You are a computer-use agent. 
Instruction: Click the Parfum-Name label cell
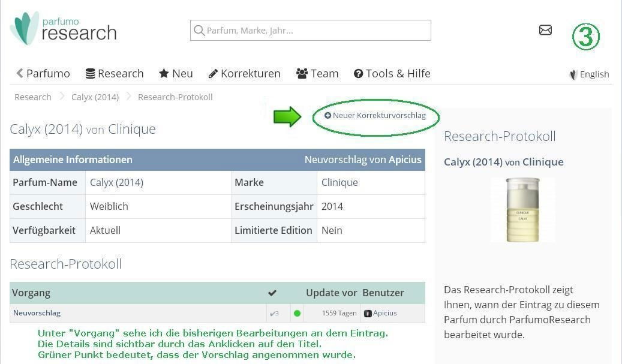[x=47, y=183]
